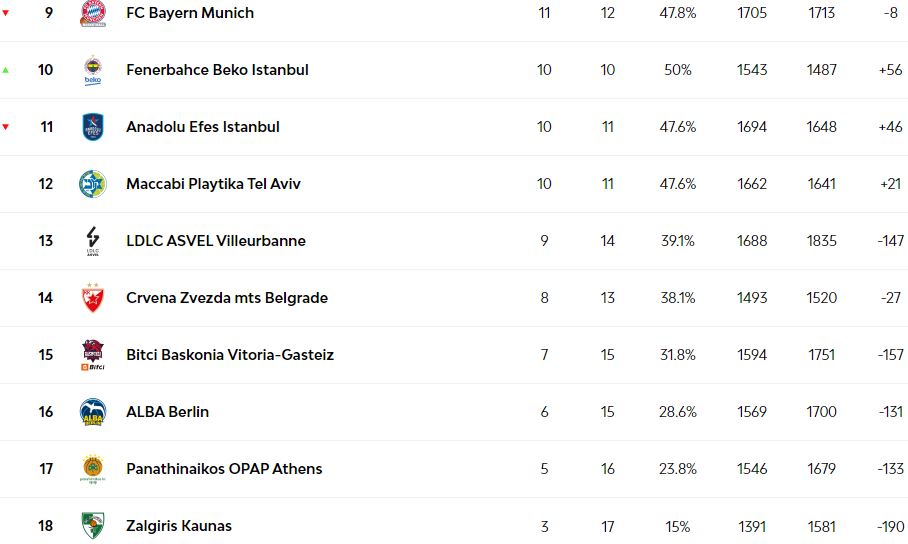Click the LDLC ASVEL lightning logo

tap(93, 241)
